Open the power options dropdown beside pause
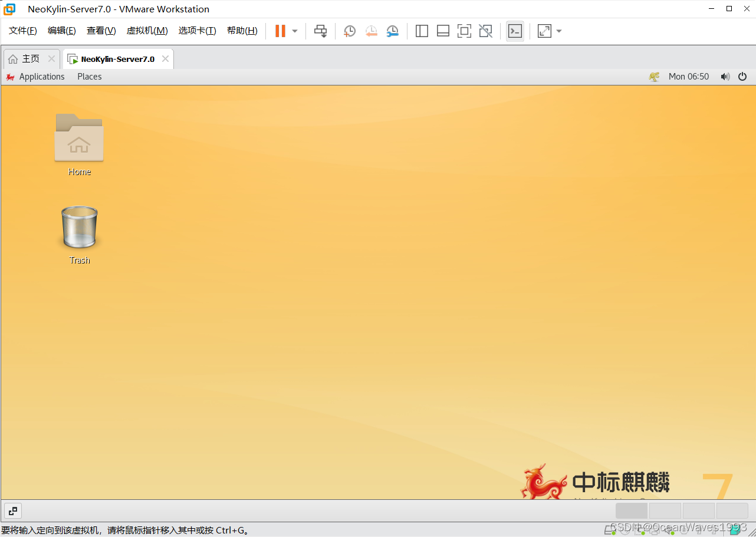Screen dimensions: 756x537 [295, 31]
